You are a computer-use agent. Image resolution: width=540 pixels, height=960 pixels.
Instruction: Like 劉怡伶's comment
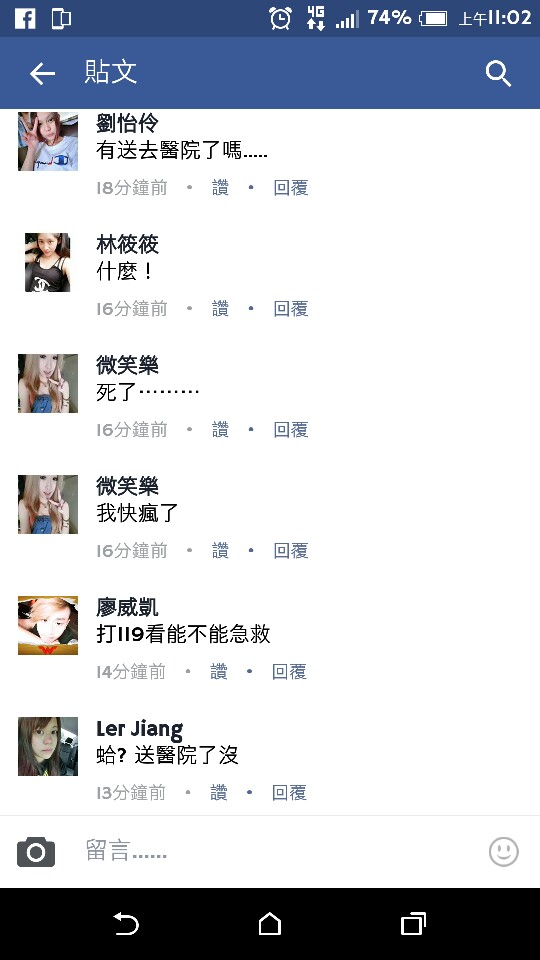coord(220,188)
